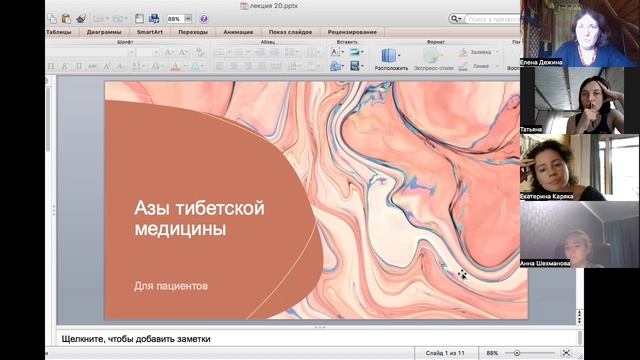Screen dimensions: 640x360
Task: Toggle justify text alignment button
Action: point(262,66)
